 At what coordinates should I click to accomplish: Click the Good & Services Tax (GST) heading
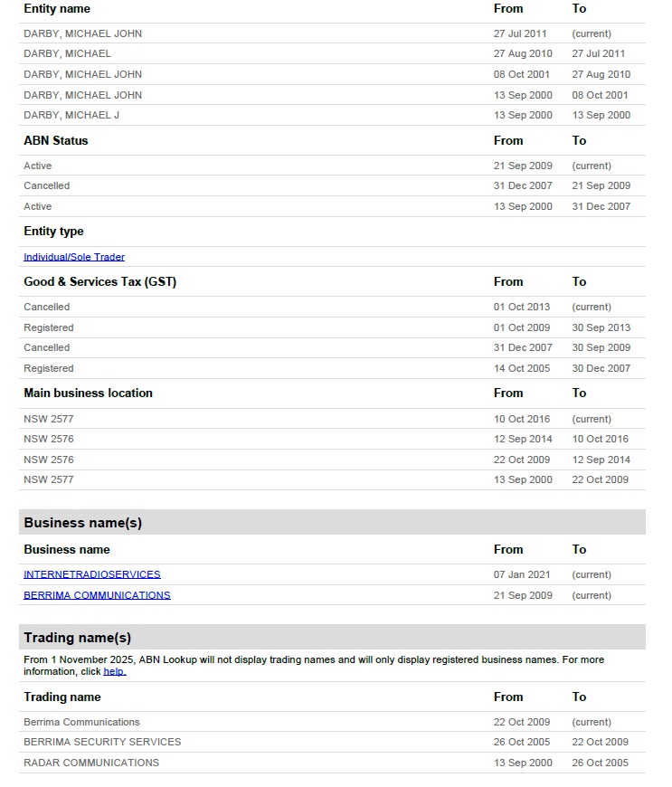coord(99,281)
